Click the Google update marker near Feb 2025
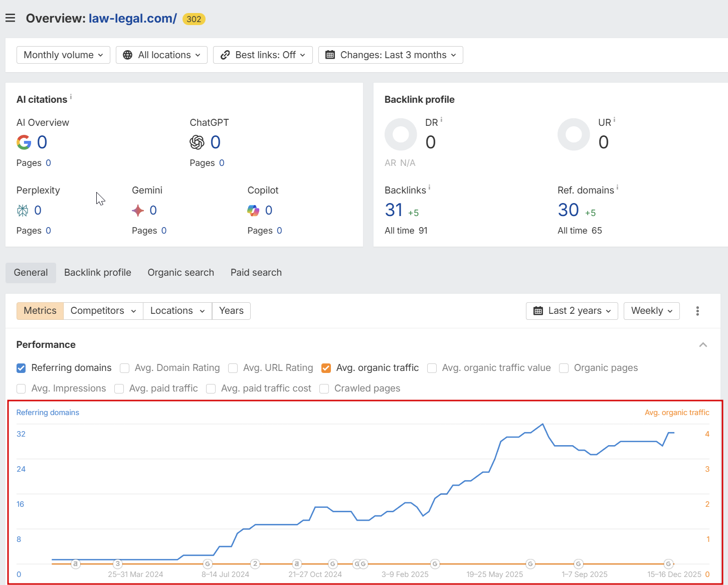Viewport: 728px width, 585px height. point(435,564)
